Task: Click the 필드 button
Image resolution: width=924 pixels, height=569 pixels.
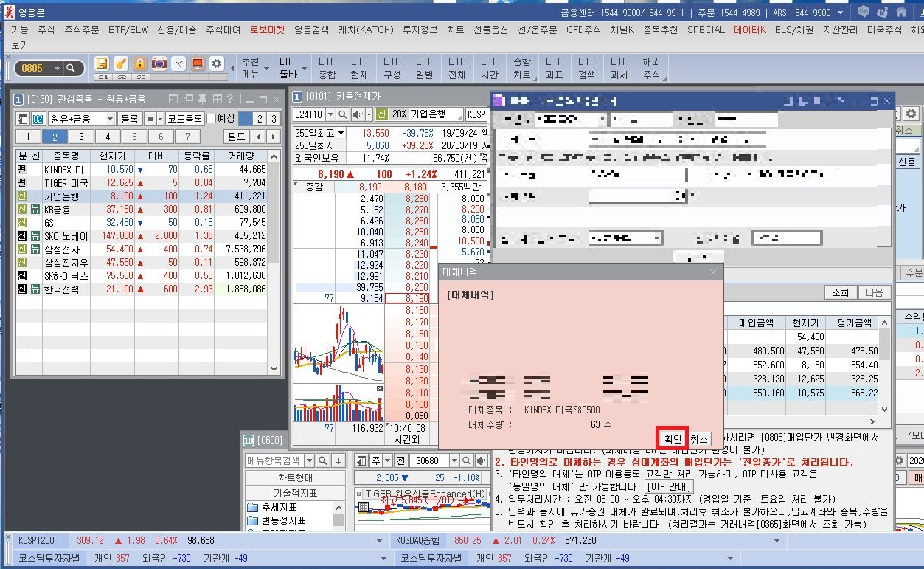Action: (x=236, y=137)
